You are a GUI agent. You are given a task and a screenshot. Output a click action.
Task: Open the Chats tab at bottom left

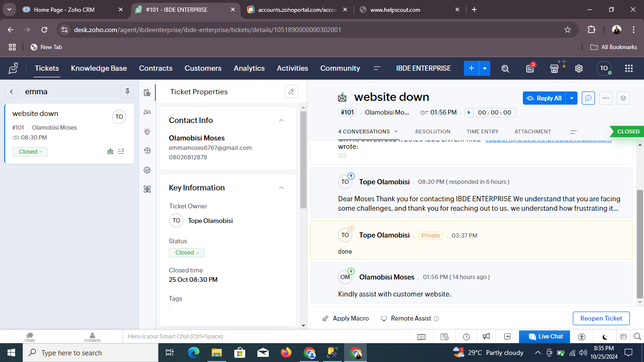click(30, 337)
